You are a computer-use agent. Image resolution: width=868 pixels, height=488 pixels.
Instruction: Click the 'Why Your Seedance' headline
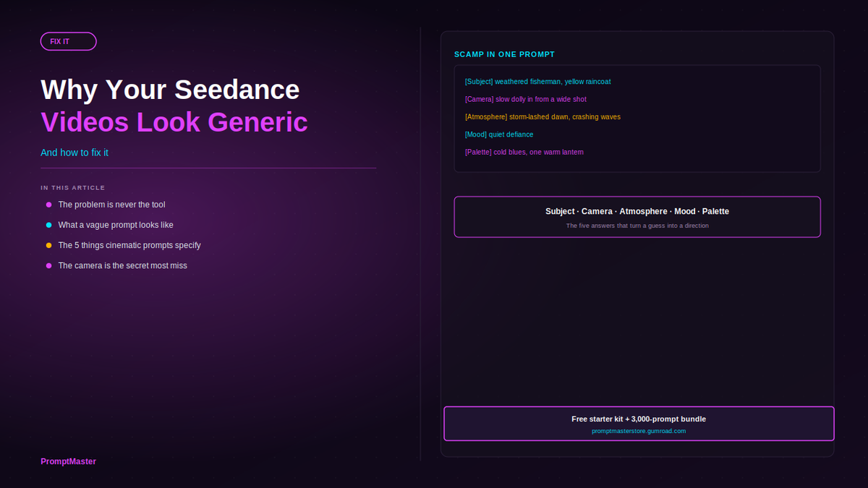[170, 90]
